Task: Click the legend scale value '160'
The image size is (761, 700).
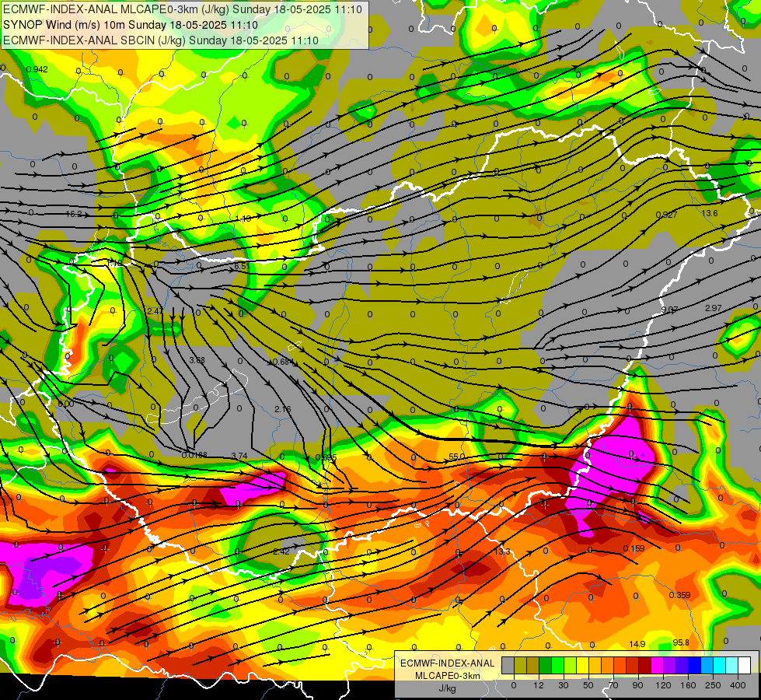Action: point(688,685)
